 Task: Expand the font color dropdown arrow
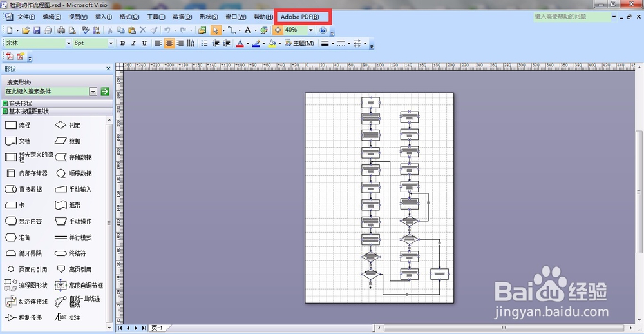click(x=247, y=43)
